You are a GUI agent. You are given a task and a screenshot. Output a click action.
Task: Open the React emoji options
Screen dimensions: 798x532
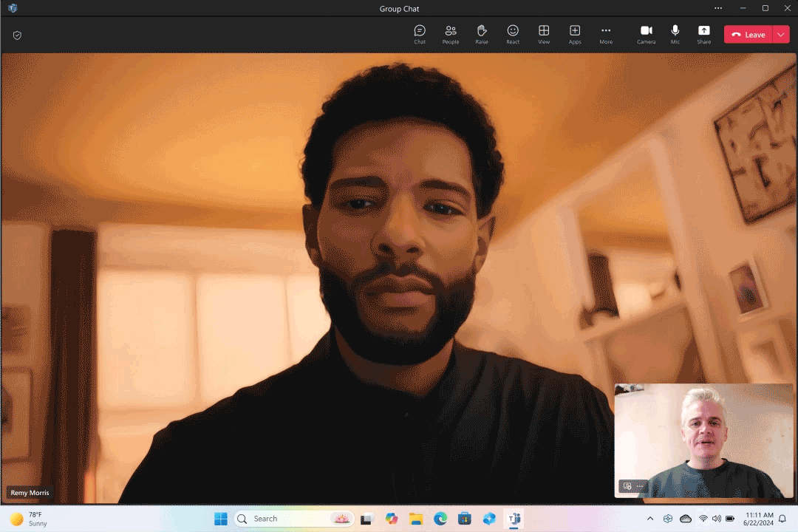(513, 34)
